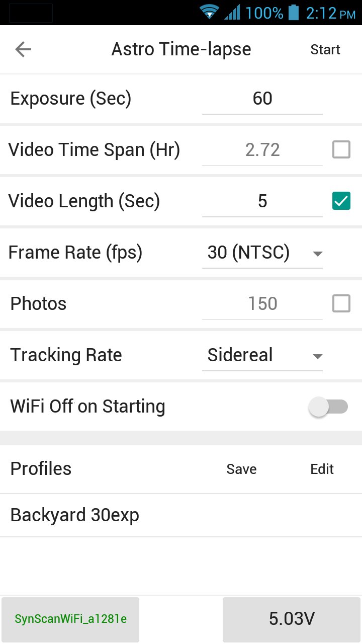362x644 pixels.
Task: Tap the 5.03V voltage indicator
Action: pos(292,619)
